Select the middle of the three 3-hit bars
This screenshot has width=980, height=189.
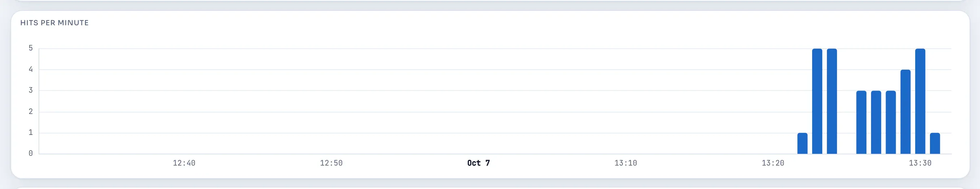[876, 122]
